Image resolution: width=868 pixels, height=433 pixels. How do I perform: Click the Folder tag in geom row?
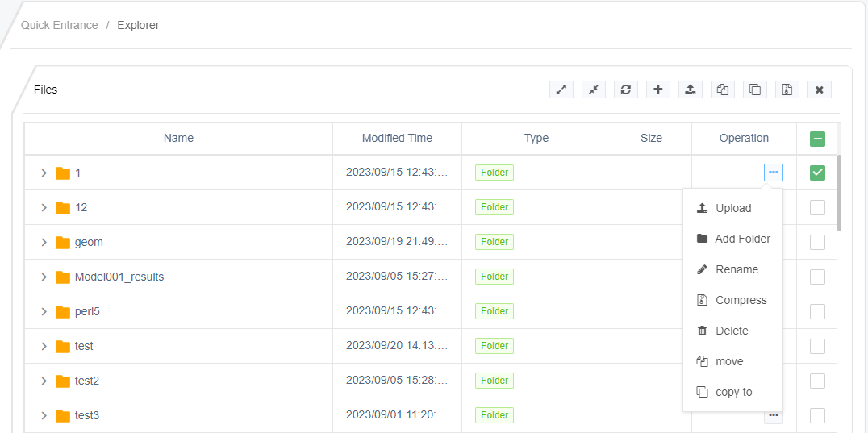pos(495,242)
